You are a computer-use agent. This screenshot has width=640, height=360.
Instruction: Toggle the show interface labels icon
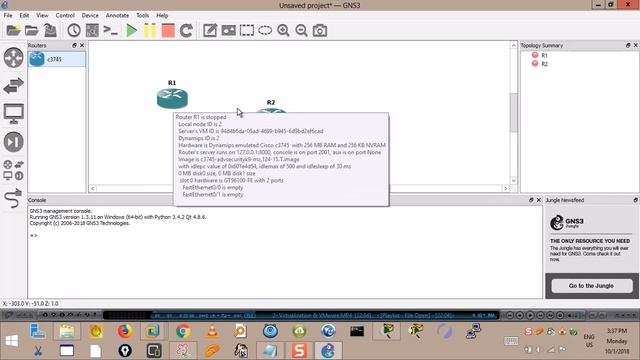click(92, 30)
